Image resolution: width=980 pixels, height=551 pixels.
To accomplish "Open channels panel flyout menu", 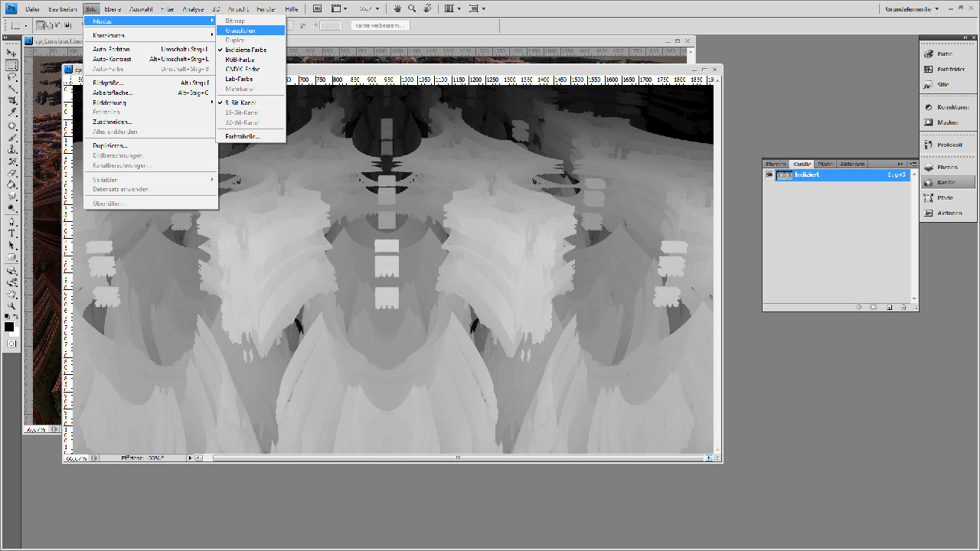I will [913, 164].
